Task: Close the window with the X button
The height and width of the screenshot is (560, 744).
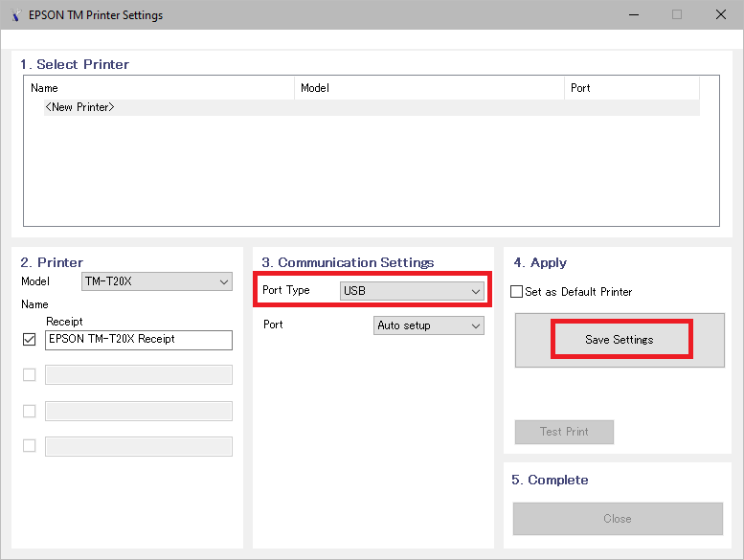Action: (x=721, y=14)
